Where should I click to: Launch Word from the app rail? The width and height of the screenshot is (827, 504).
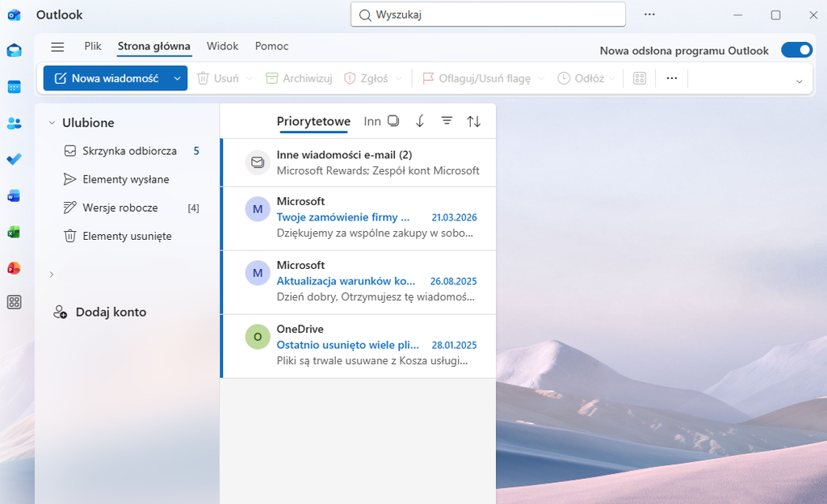[15, 196]
